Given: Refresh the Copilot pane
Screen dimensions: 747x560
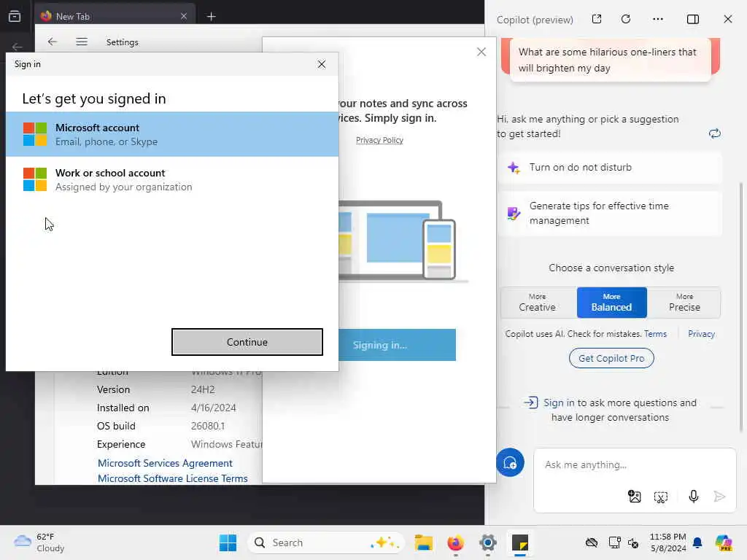Looking at the screenshot, I should (626, 19).
